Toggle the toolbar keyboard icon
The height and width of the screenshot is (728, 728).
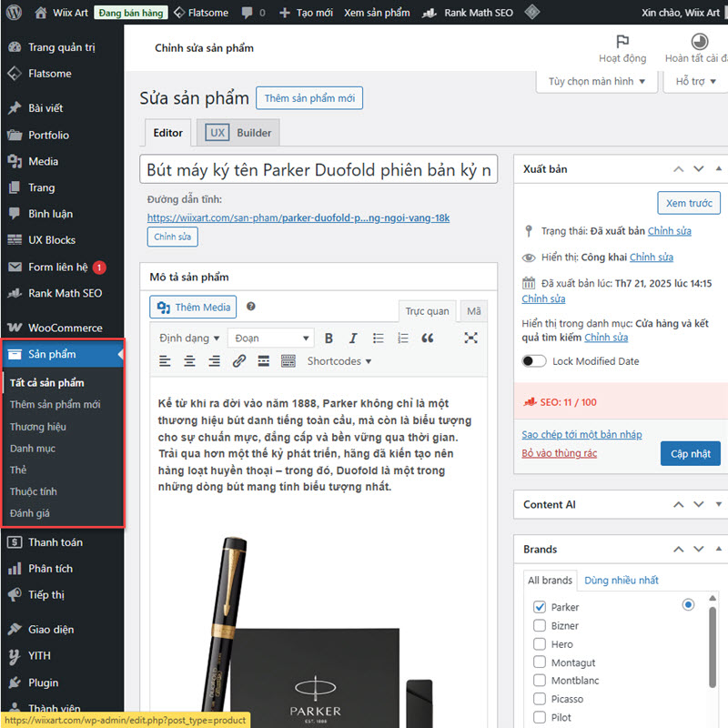pyautogui.click(x=288, y=361)
